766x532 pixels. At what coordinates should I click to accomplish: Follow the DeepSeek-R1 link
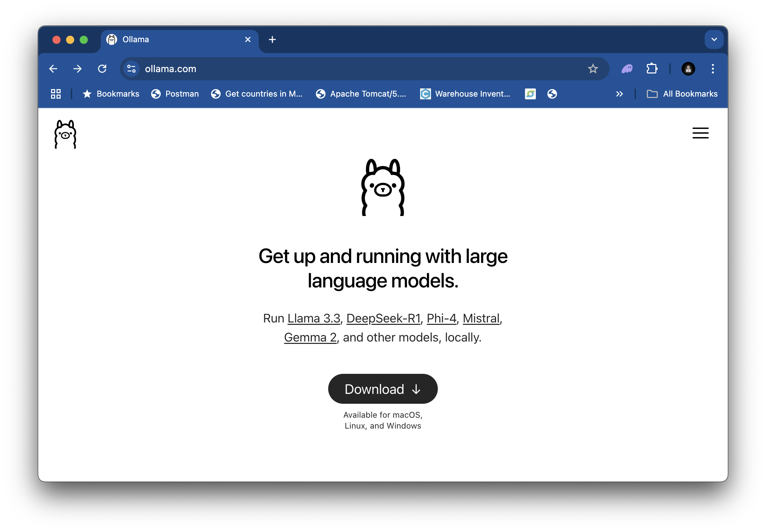click(x=383, y=319)
